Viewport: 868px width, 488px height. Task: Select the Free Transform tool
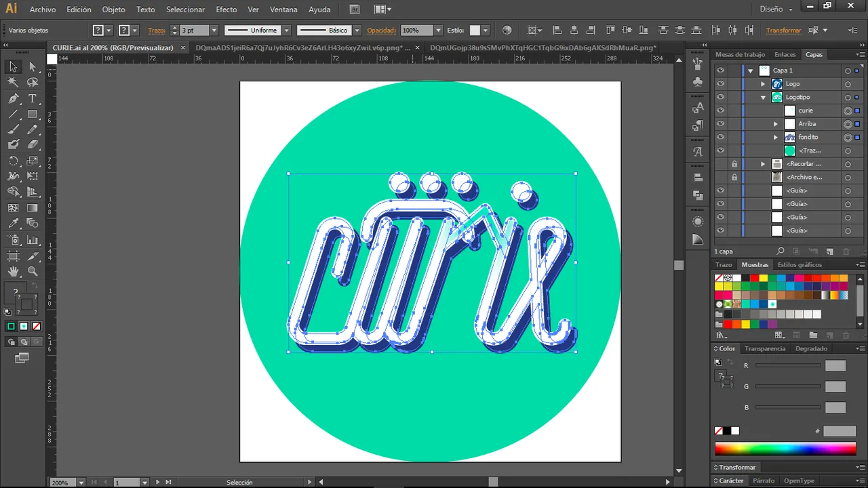tap(32, 176)
